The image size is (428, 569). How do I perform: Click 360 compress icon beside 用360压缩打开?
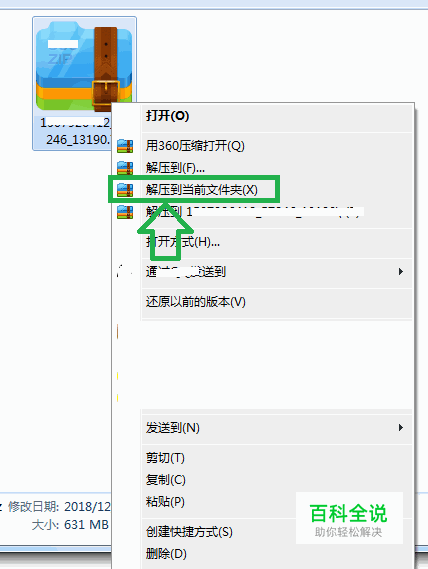coord(125,146)
